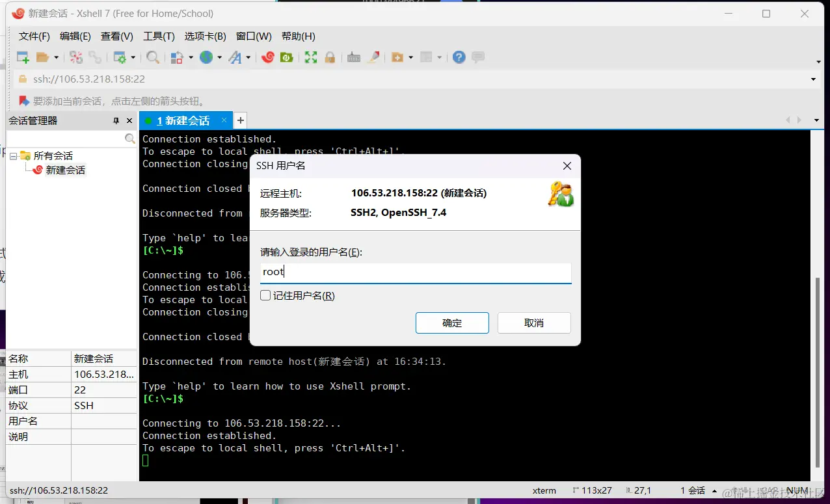
Task: Add a new tab with plus button
Action: 240,120
